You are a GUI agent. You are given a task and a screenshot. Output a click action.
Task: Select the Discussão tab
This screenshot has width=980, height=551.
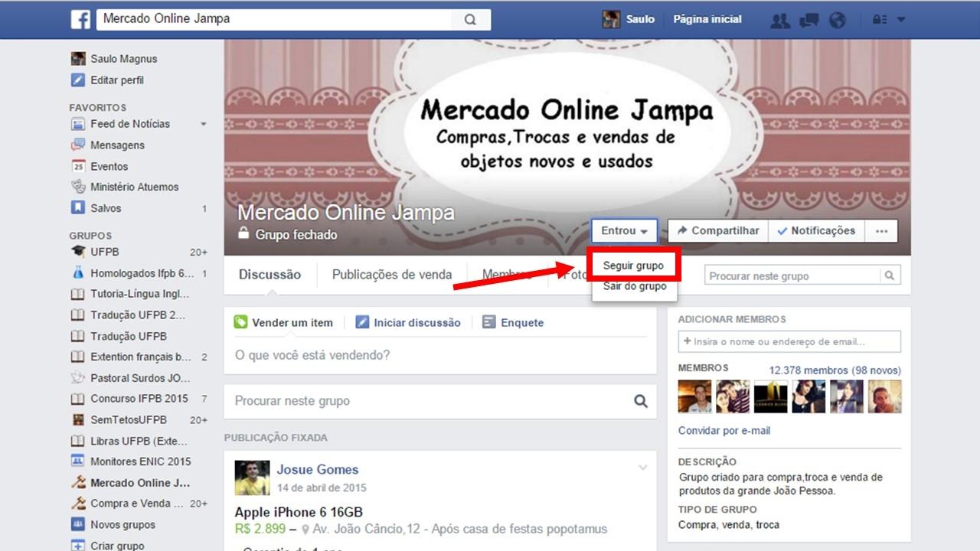point(269,274)
